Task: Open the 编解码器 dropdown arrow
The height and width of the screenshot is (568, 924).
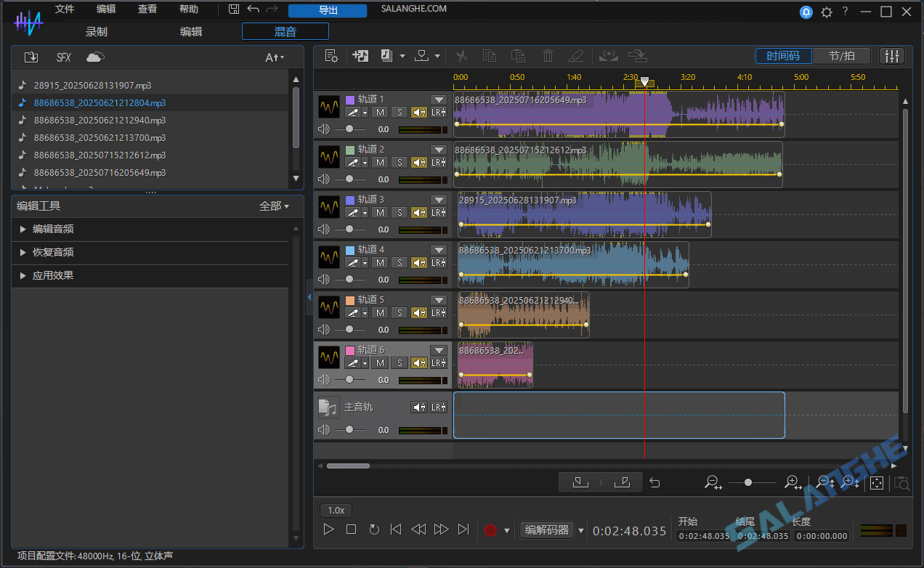Action: click(580, 530)
